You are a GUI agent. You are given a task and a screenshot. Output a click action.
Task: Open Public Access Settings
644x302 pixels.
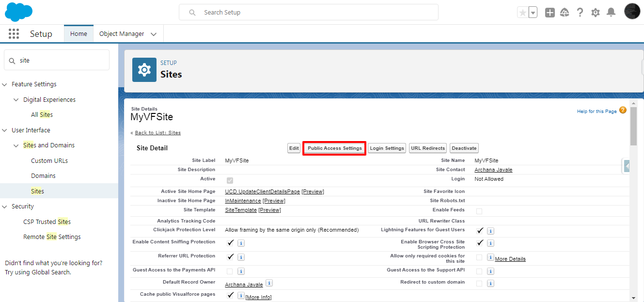point(334,148)
